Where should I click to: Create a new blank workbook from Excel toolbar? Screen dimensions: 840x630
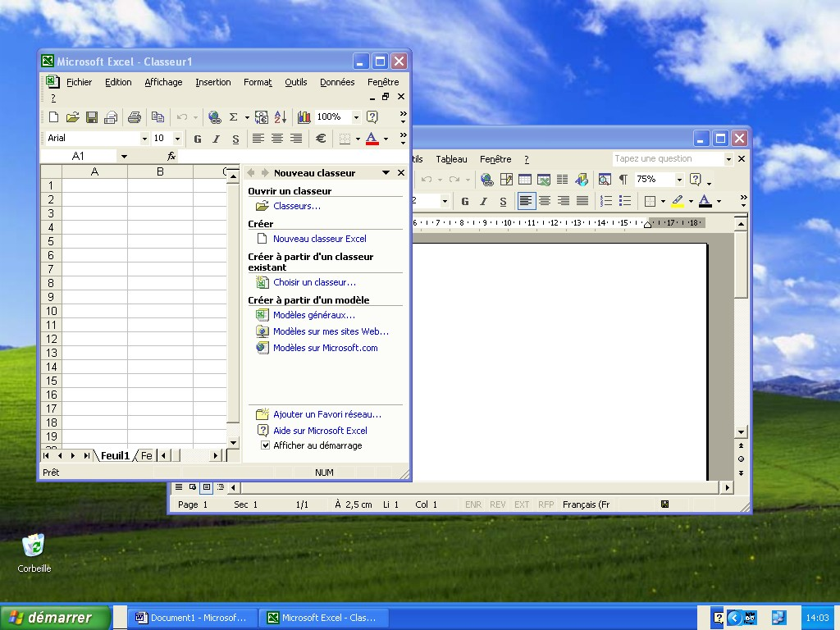click(53, 116)
